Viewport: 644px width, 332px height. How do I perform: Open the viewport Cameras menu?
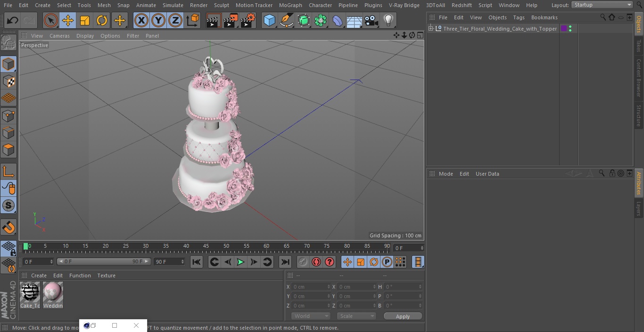tap(59, 36)
